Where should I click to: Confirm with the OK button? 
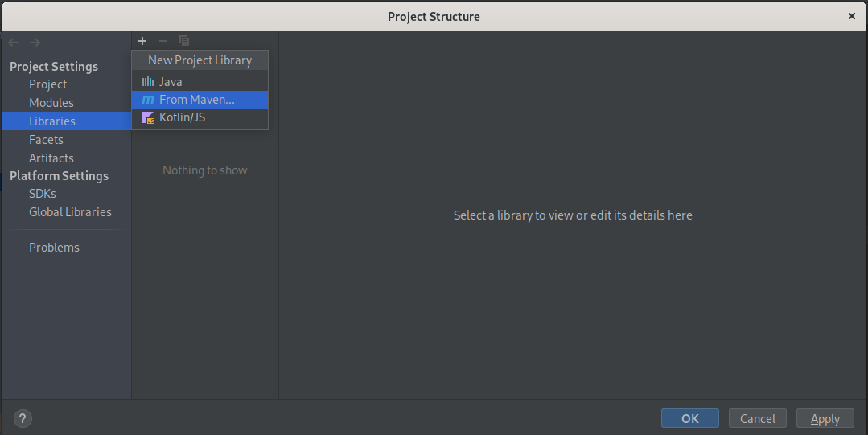(689, 418)
